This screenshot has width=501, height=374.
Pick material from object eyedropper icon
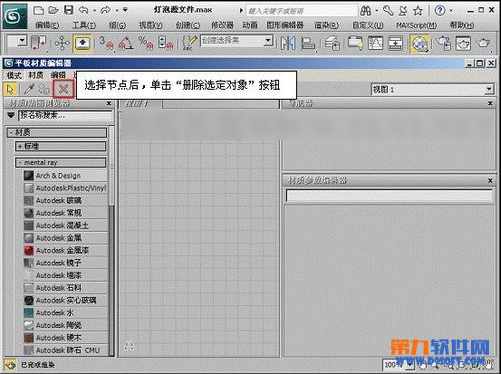pos(29,89)
